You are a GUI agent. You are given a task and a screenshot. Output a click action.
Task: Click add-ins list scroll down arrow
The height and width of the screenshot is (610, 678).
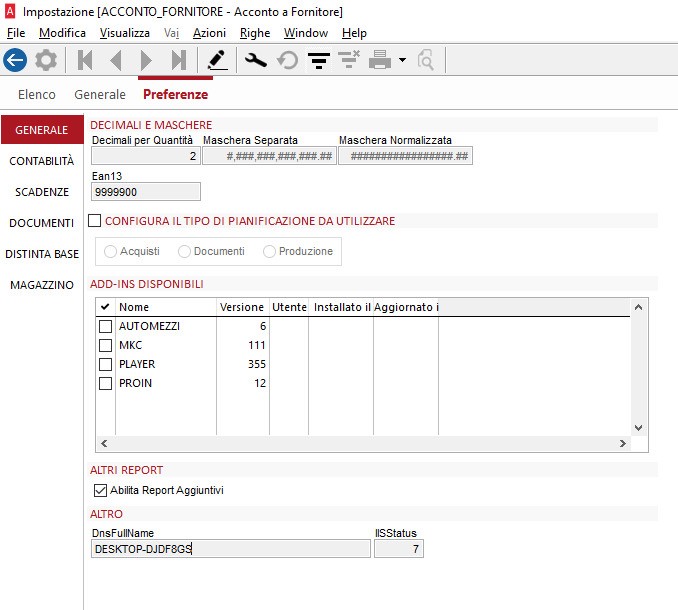638,428
